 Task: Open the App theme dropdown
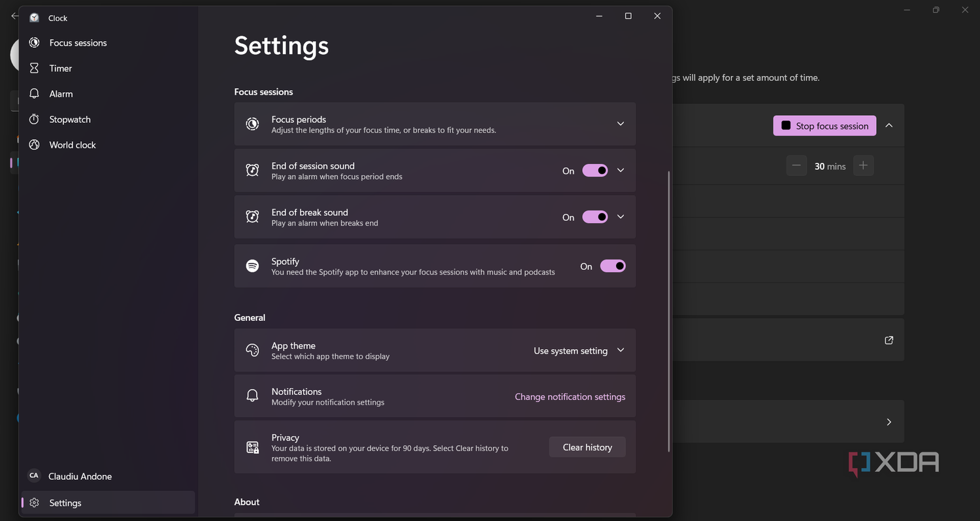click(580, 350)
